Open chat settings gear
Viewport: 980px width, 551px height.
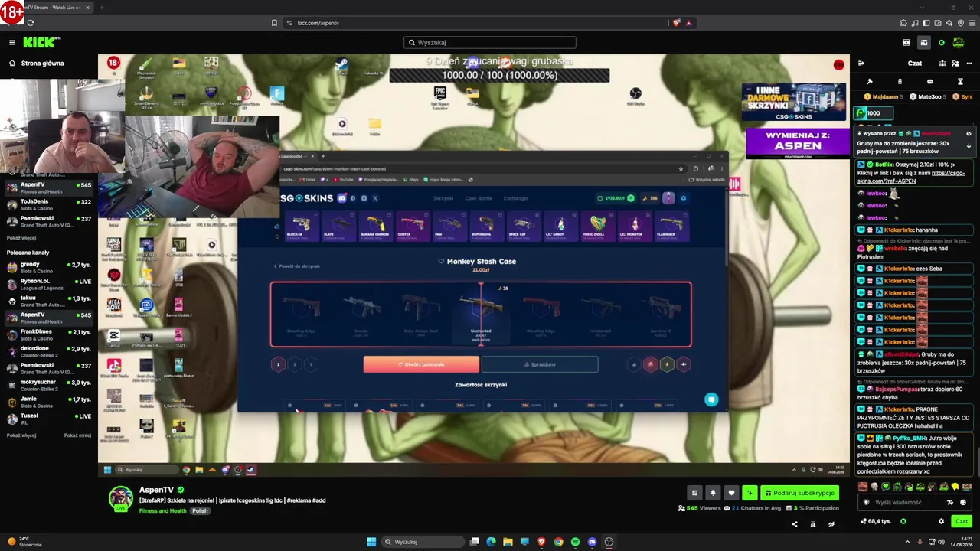point(941,521)
